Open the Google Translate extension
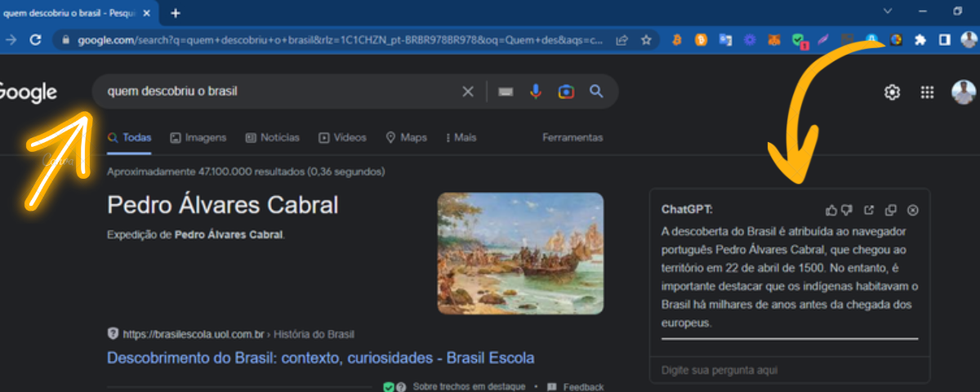Image resolution: width=980 pixels, height=392 pixels. [x=725, y=39]
